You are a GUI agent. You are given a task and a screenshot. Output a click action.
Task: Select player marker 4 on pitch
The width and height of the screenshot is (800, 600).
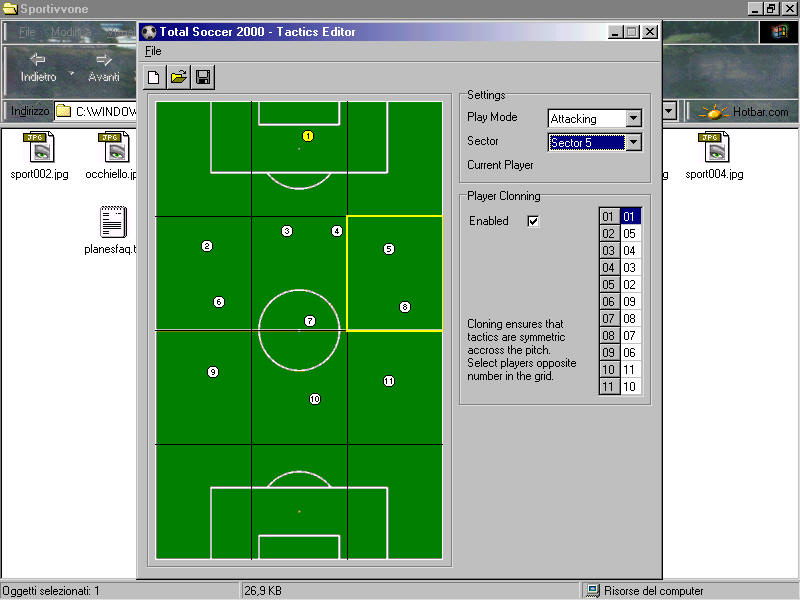point(337,231)
